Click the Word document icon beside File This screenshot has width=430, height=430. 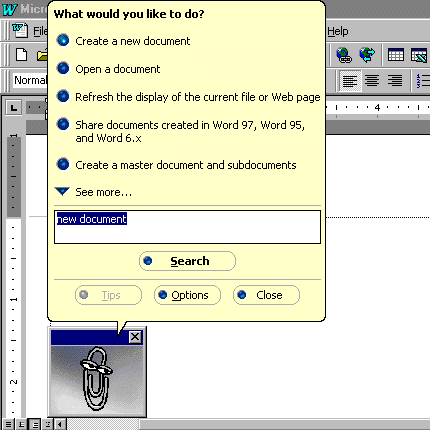[x=20, y=30]
